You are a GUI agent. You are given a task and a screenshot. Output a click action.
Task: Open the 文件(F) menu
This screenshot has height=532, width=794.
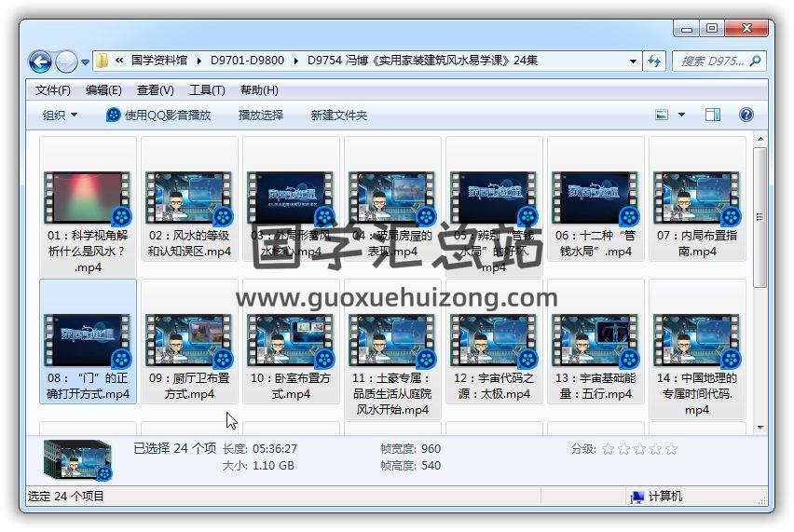[x=53, y=90]
